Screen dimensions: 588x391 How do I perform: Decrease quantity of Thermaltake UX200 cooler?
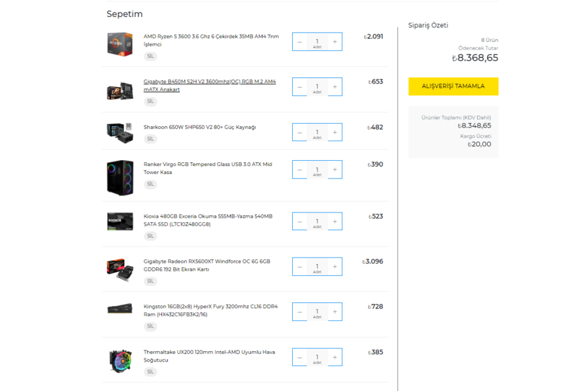(300, 357)
